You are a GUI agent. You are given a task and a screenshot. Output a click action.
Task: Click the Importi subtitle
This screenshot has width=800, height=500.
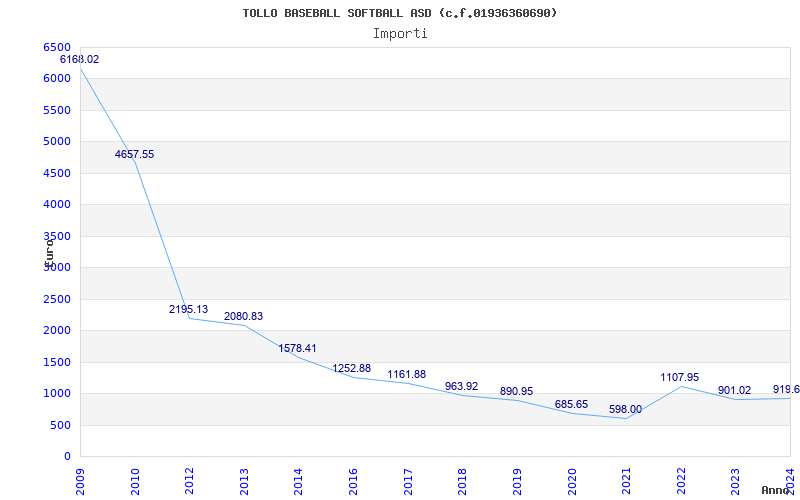(x=400, y=34)
